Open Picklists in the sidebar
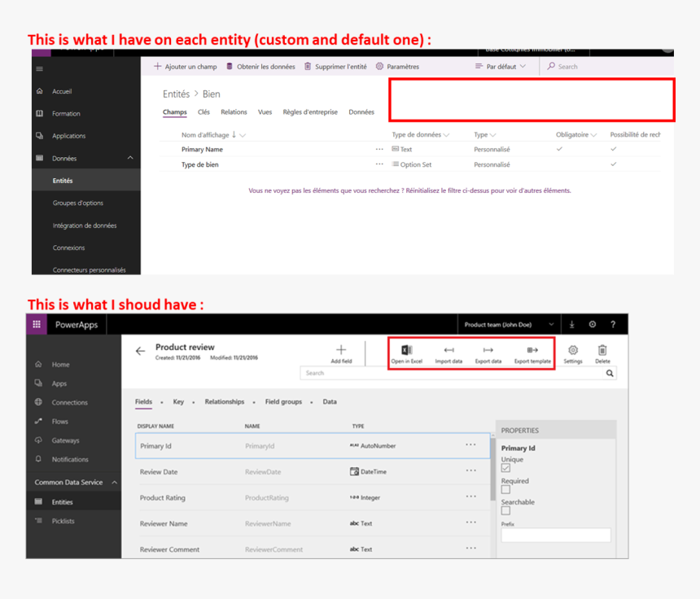700x599 pixels. click(x=63, y=521)
